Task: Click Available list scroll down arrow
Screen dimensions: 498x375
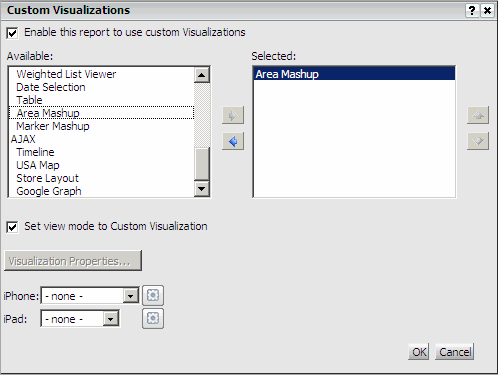Action: [x=202, y=189]
